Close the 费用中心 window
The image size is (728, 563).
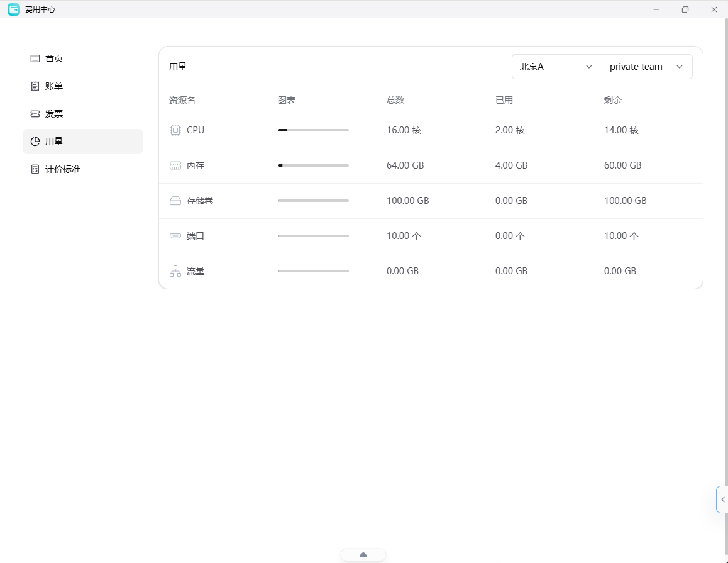click(714, 9)
